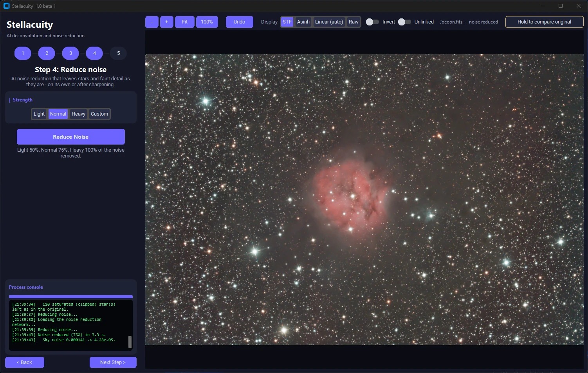Toggle the Unlinked switch
The height and width of the screenshot is (373, 588).
(404, 22)
